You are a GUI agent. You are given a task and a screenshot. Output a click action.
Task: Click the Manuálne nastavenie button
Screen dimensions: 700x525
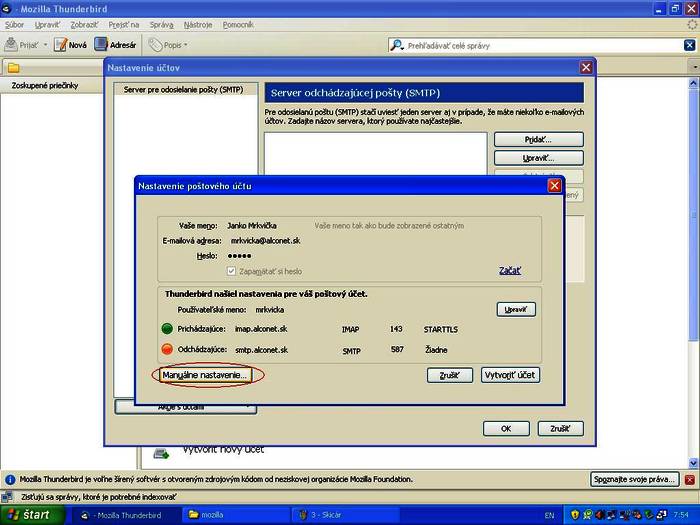(204, 375)
